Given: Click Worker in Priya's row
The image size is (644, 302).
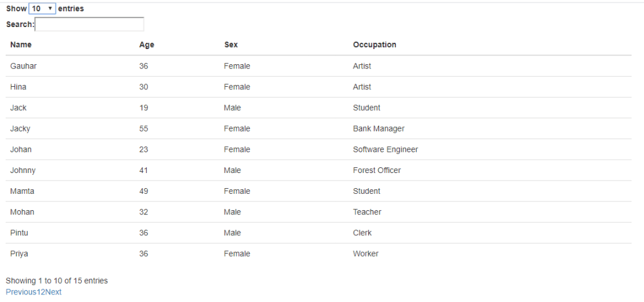Looking at the screenshot, I should (366, 254).
